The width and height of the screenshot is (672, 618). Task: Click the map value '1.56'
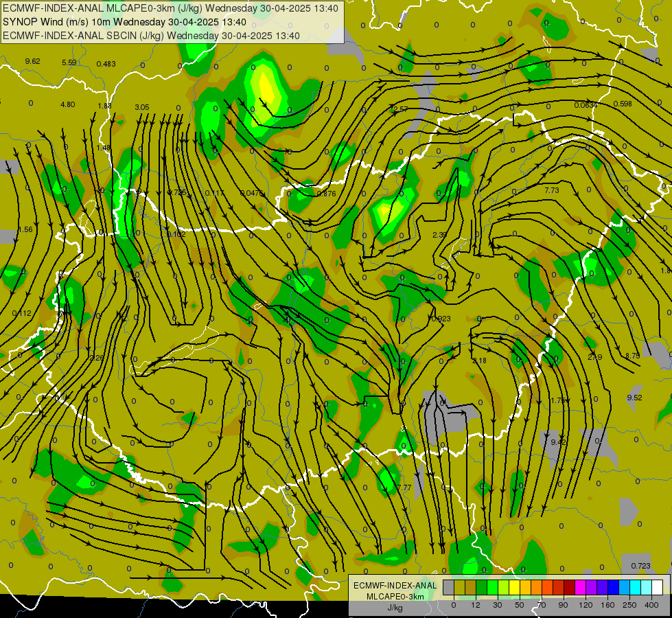coord(25,229)
